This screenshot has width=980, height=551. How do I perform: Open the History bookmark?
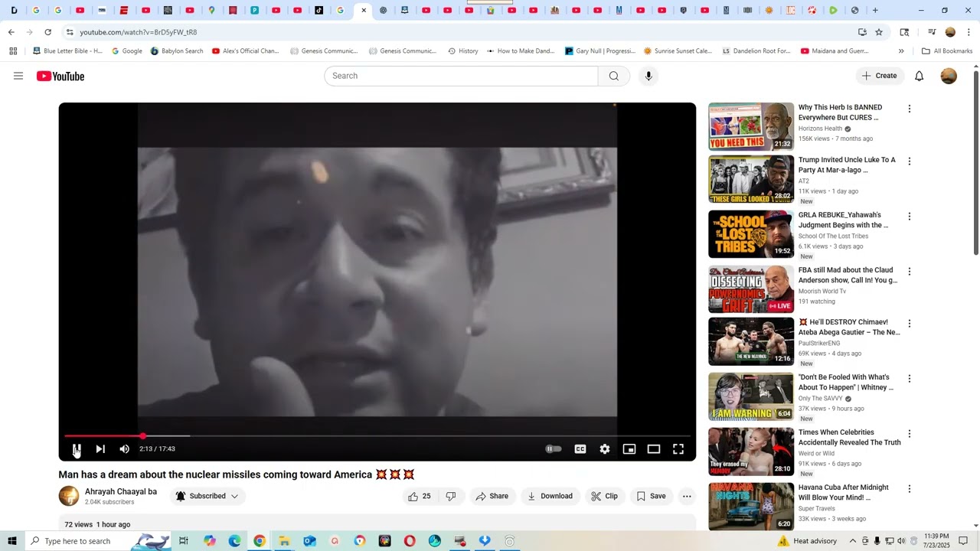tap(462, 51)
